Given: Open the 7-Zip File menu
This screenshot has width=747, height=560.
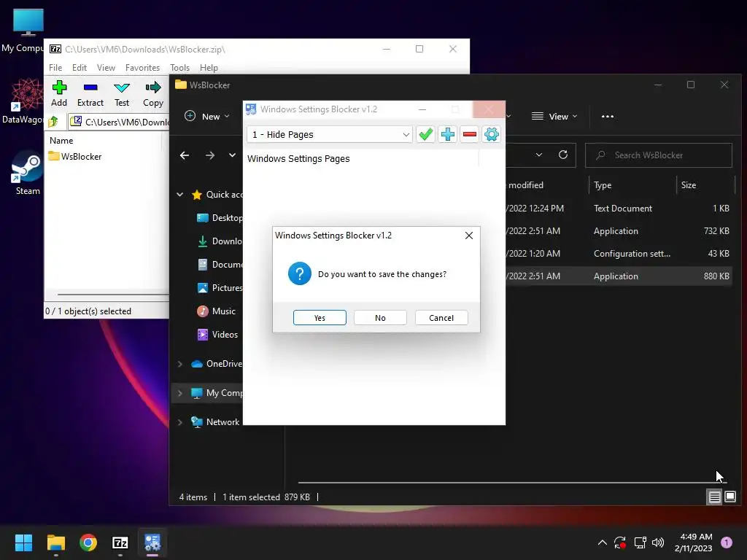Looking at the screenshot, I should (x=55, y=68).
